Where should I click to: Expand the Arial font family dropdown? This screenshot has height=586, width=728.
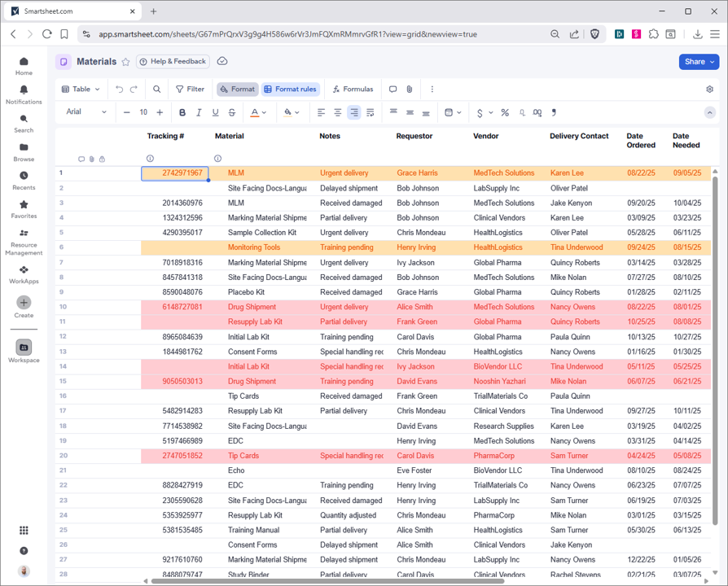pyautogui.click(x=86, y=112)
